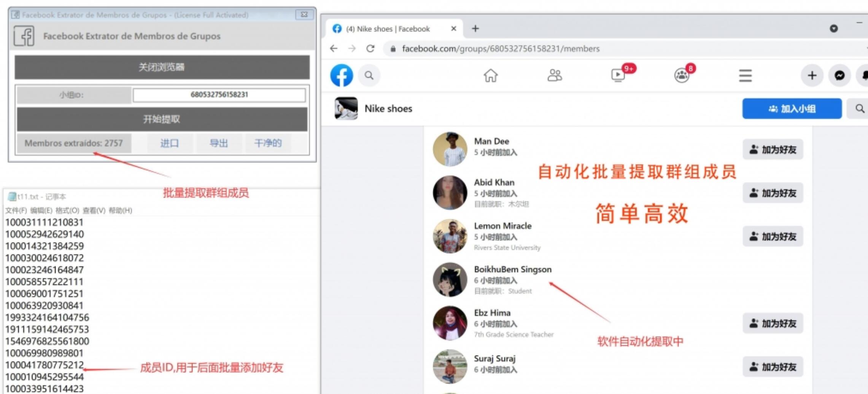This screenshot has width=868, height=394.
Task: Click the Facebook logo in the browser
Action: pos(341,75)
